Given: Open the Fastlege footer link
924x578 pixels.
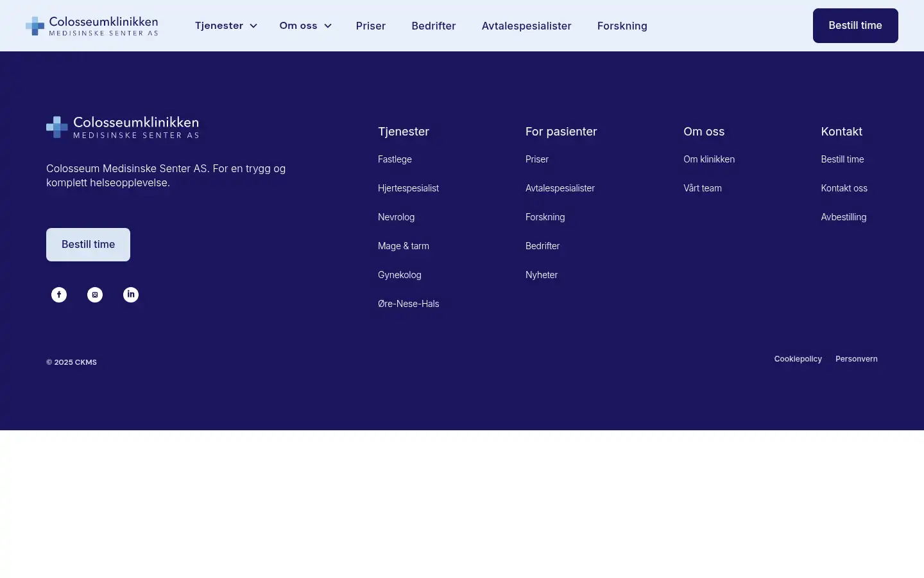Looking at the screenshot, I should pos(395,159).
